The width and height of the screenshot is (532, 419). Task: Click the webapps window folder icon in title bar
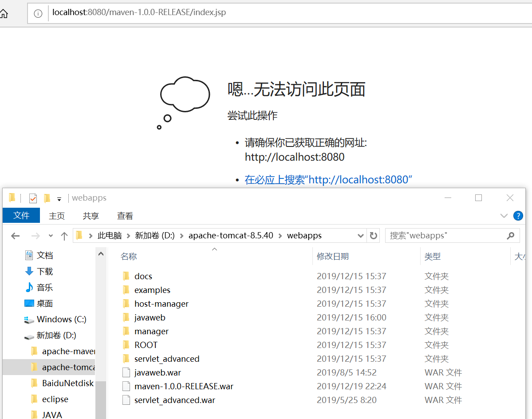click(x=12, y=198)
